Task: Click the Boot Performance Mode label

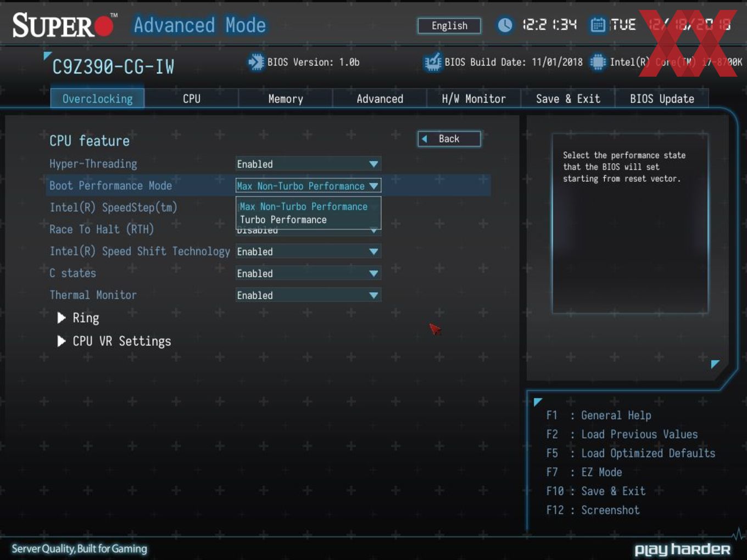Action: click(x=110, y=186)
